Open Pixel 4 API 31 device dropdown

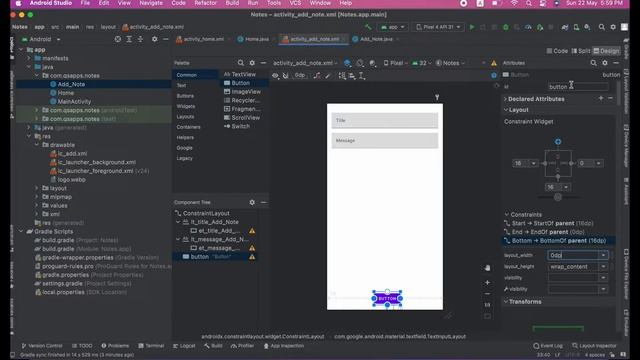pos(438,27)
